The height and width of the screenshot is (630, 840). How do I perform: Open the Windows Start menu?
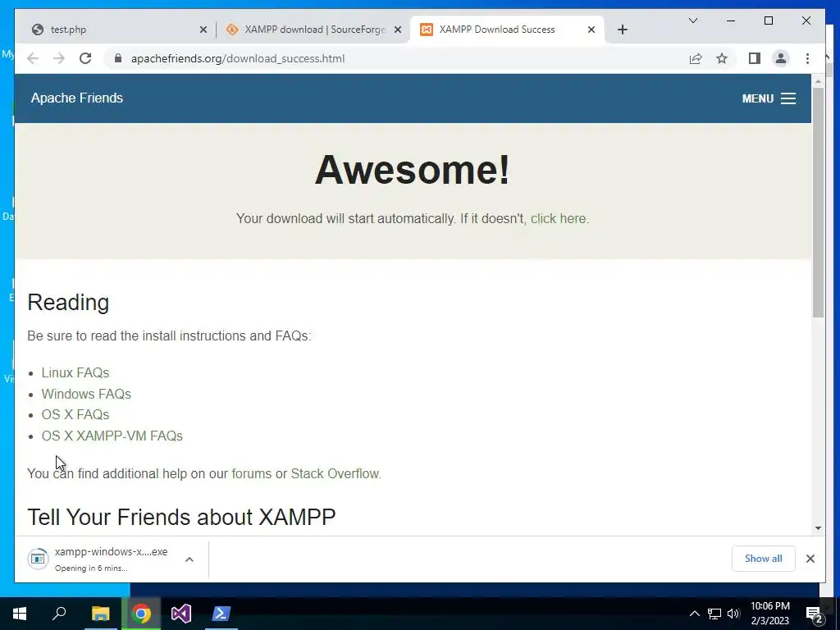(20, 614)
